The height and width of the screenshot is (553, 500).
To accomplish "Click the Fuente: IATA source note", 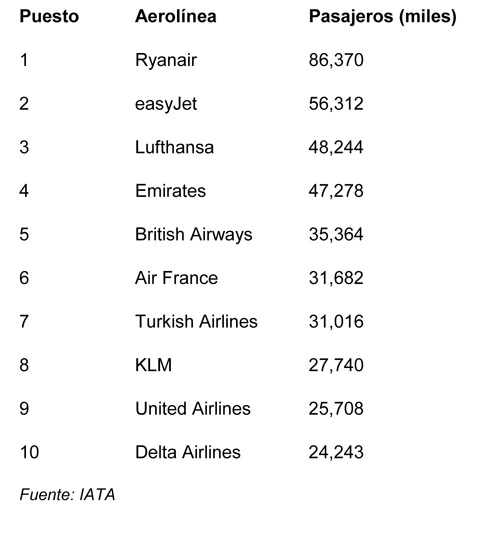I will click(x=67, y=494).
